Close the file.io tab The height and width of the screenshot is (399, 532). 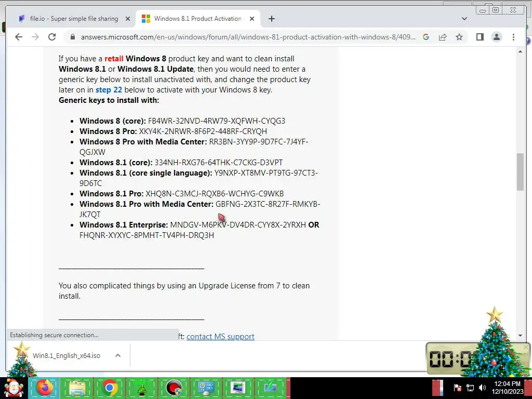[128, 19]
